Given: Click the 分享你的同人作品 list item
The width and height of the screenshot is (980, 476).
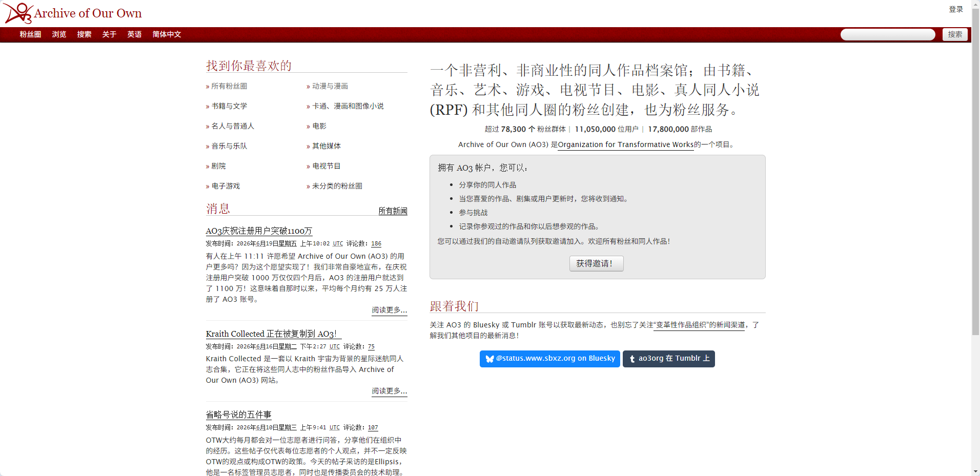Looking at the screenshot, I should click(x=487, y=185).
